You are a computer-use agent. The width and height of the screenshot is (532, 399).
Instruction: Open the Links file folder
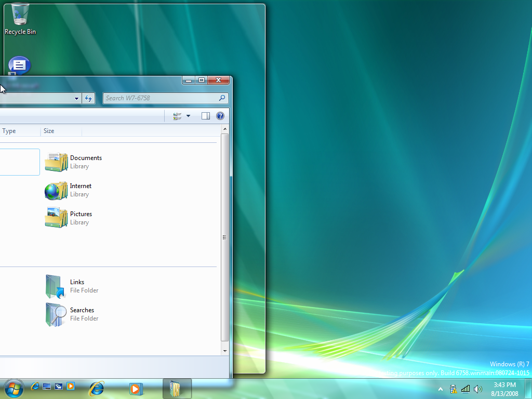56,286
